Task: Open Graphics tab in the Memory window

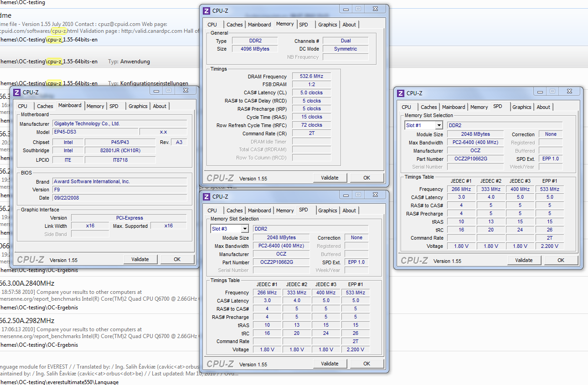Action: 328,25
